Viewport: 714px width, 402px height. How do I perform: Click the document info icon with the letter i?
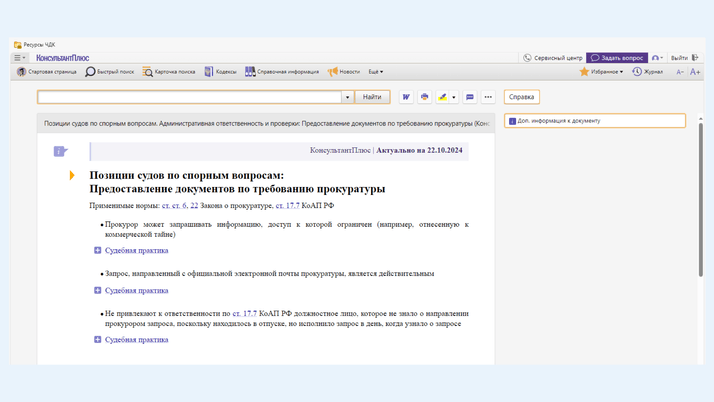tap(60, 151)
